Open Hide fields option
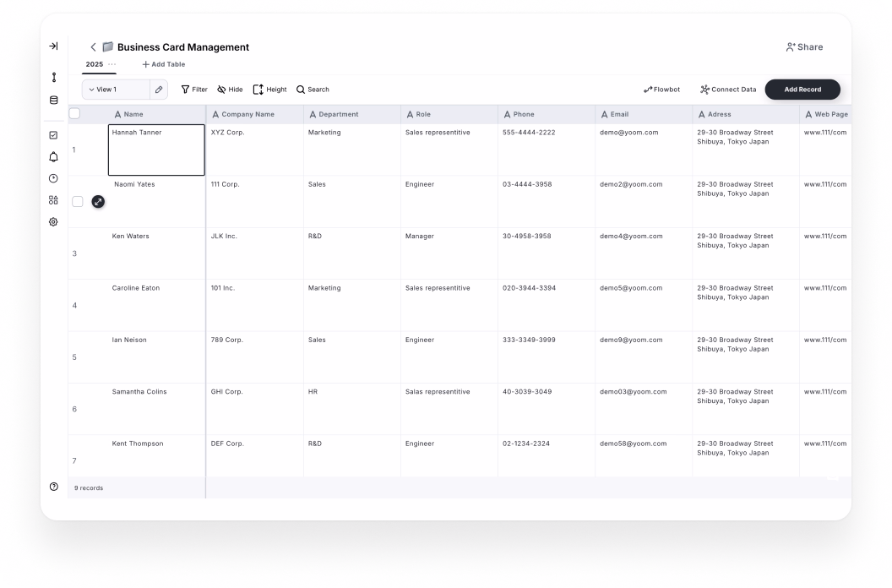This screenshot has width=892, height=588. click(230, 90)
